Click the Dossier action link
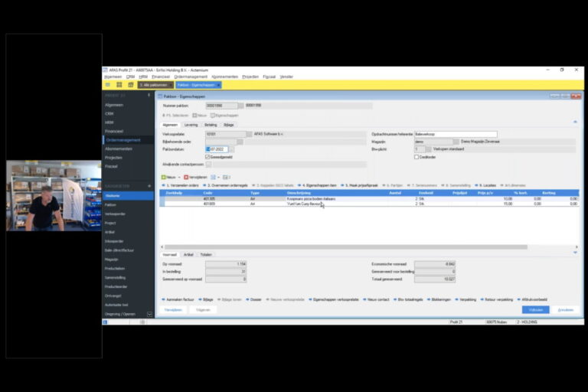 coord(254,299)
